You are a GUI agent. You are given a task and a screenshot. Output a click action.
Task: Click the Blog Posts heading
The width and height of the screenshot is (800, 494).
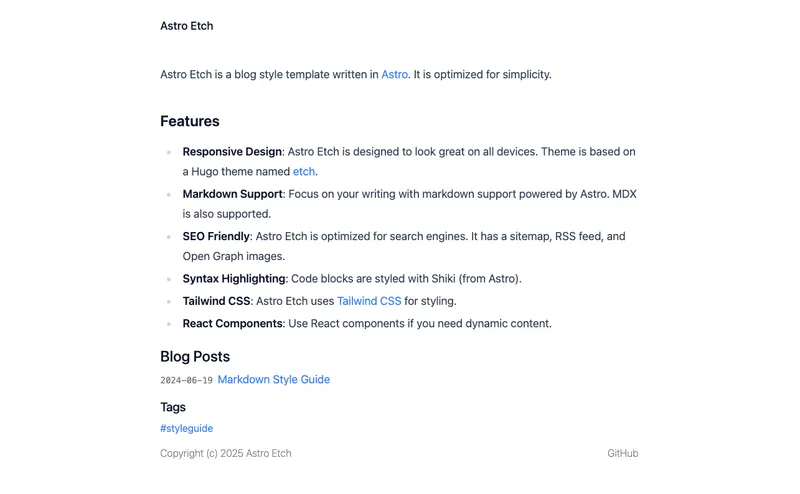point(194,356)
